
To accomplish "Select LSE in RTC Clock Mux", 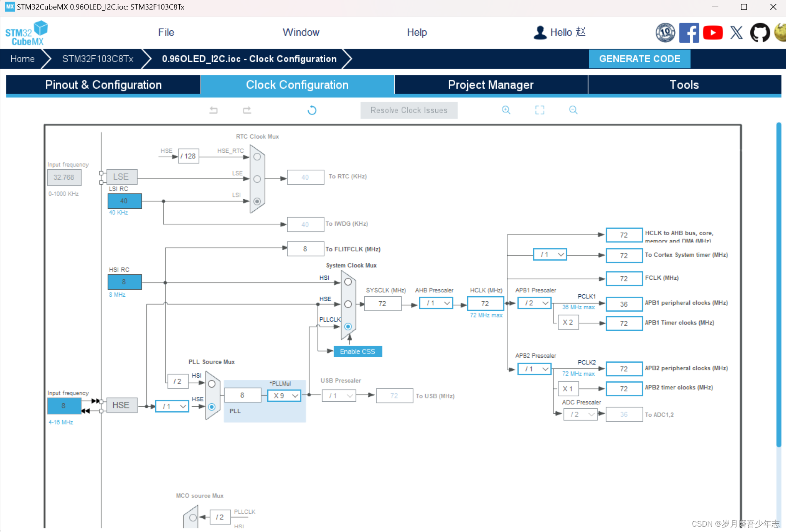I will (x=257, y=179).
